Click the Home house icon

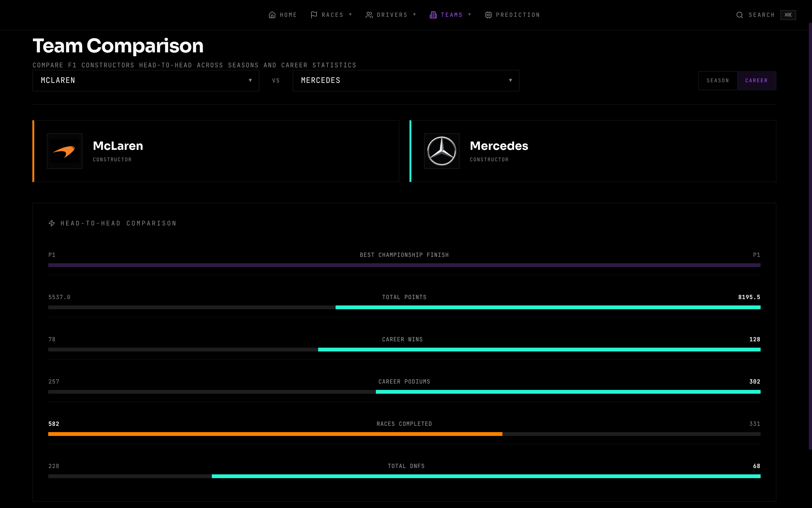pos(272,15)
